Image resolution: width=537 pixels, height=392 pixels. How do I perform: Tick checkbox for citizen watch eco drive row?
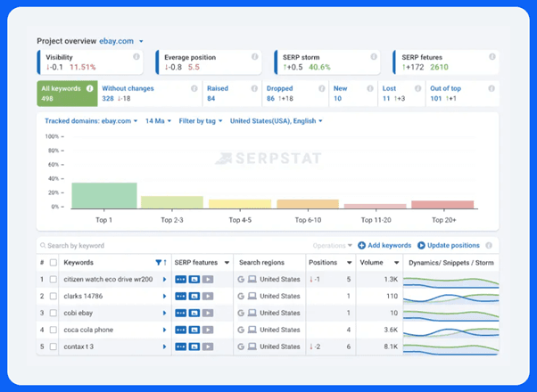[54, 280]
